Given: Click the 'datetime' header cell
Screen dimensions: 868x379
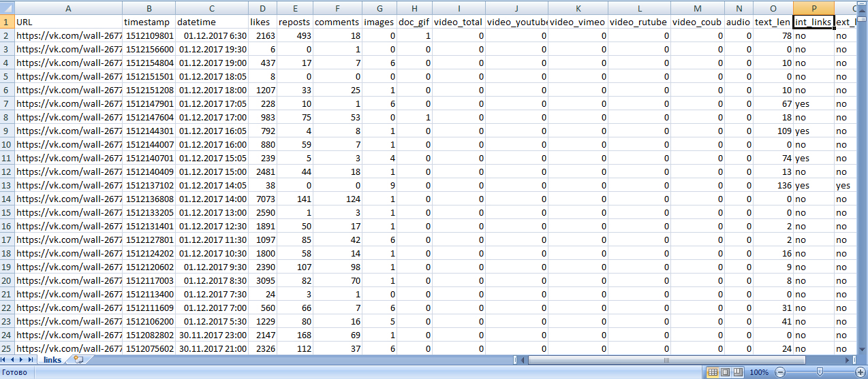Looking at the screenshot, I should 211,22.
